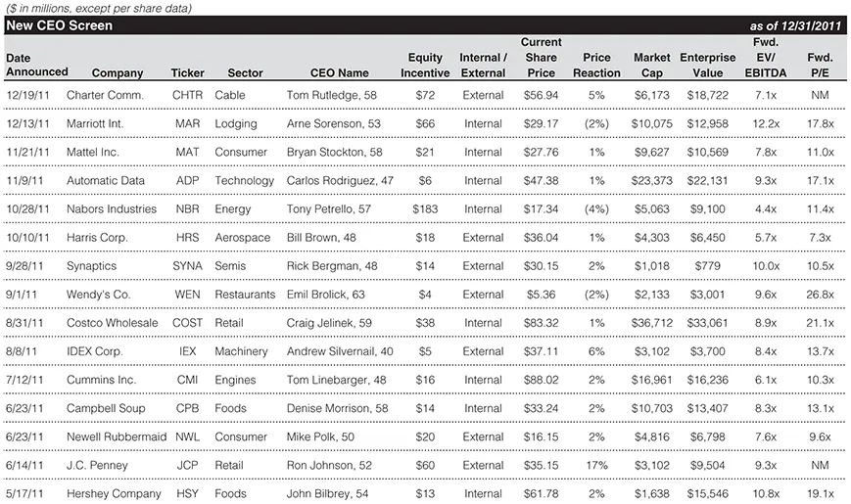Viewport: 851px width, 504px height.
Task: Click the "Enterprise Value" column header
Action: 707,66
